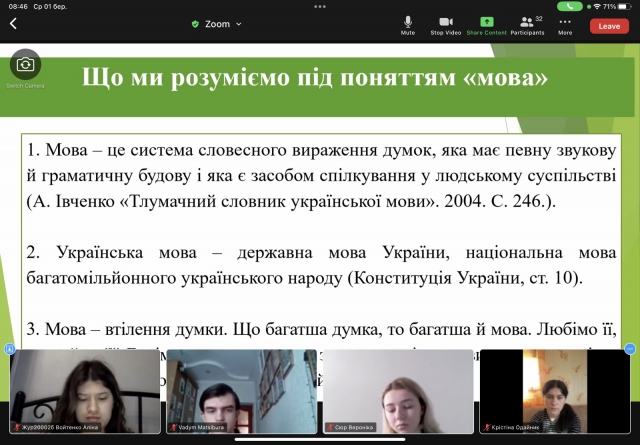Viewport: 640px width, 445px height.
Task: Open the Participants list
Action: pos(527,26)
